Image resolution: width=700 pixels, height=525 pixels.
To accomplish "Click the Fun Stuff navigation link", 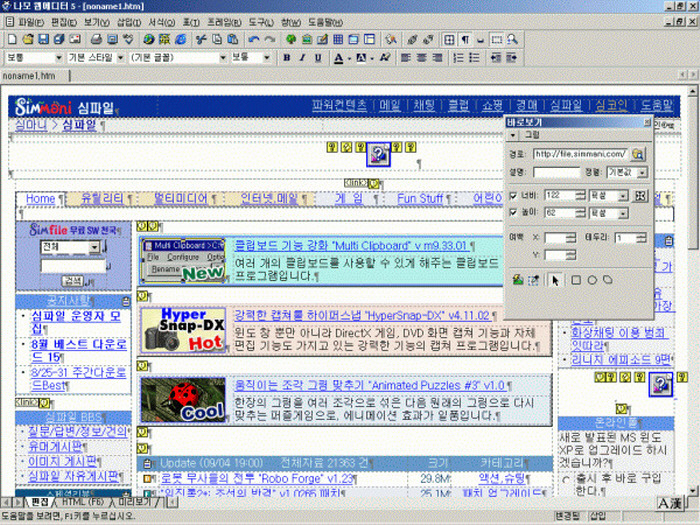I will (420, 199).
